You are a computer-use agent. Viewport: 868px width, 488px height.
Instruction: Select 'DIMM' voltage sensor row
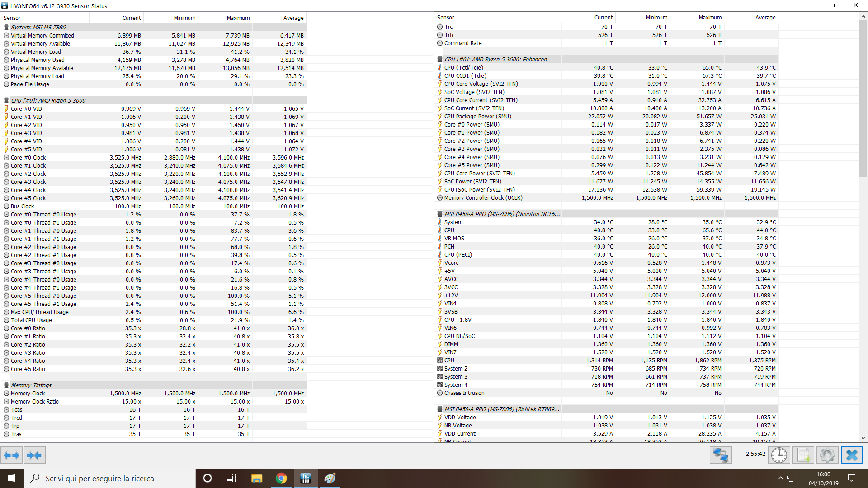[607, 344]
